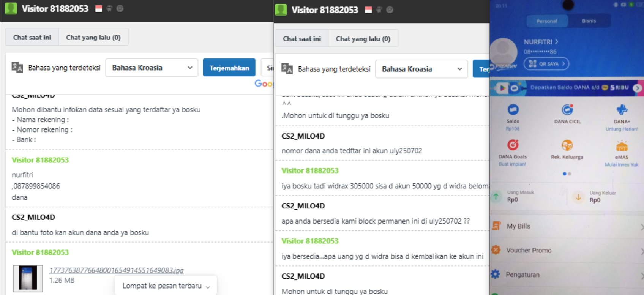Click Terjemahkan button in left chat window
This screenshot has width=644, height=295.
tap(229, 68)
